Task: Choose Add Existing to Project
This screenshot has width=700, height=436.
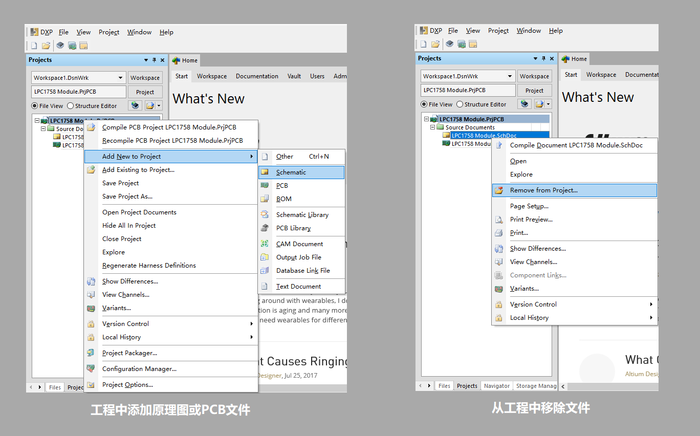Action: tap(171, 170)
